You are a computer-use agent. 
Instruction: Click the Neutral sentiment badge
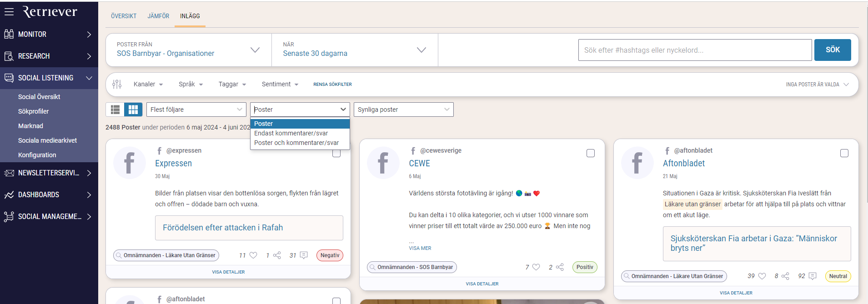(838, 276)
